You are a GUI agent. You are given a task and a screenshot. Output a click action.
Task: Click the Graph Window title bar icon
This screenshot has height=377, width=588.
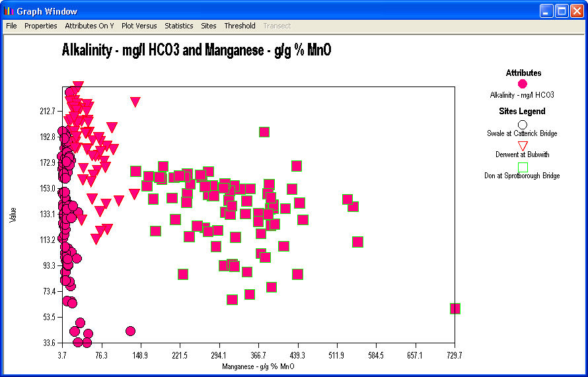pyautogui.click(x=9, y=11)
